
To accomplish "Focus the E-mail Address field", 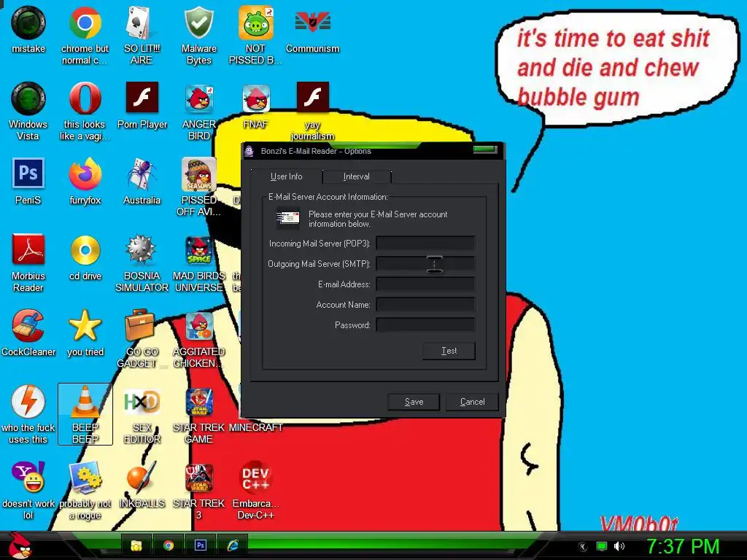I will [x=425, y=284].
